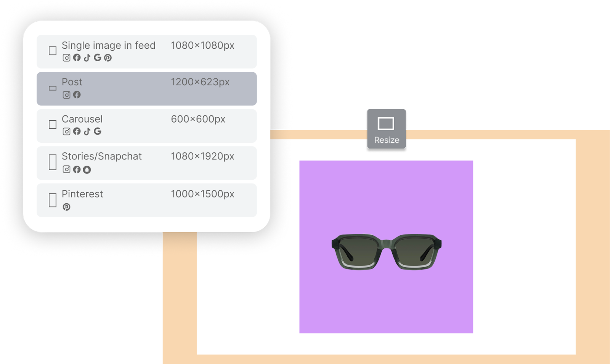Click Pinterest icon under Single image in feed

[108, 57]
